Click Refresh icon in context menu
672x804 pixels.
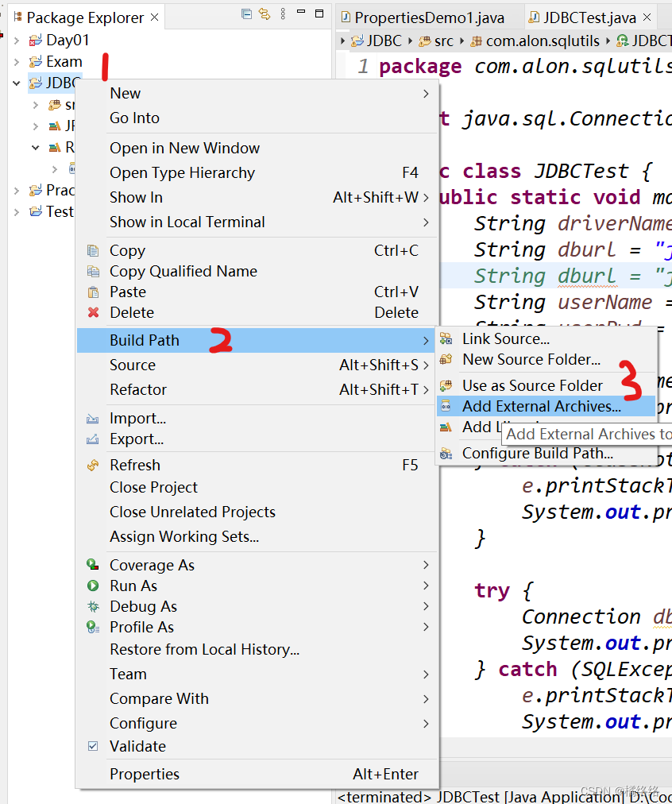click(93, 465)
